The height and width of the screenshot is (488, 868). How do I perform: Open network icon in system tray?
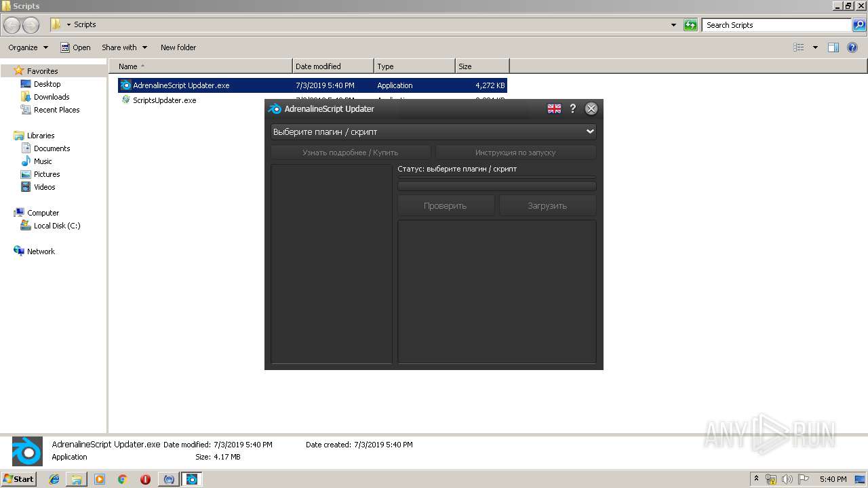tap(771, 479)
